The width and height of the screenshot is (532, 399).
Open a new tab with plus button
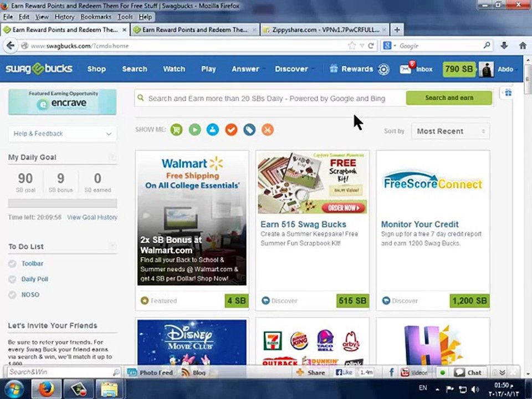point(397,30)
